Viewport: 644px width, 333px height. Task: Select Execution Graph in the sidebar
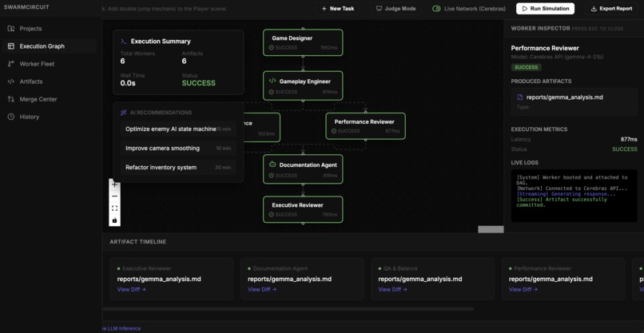(x=50, y=46)
